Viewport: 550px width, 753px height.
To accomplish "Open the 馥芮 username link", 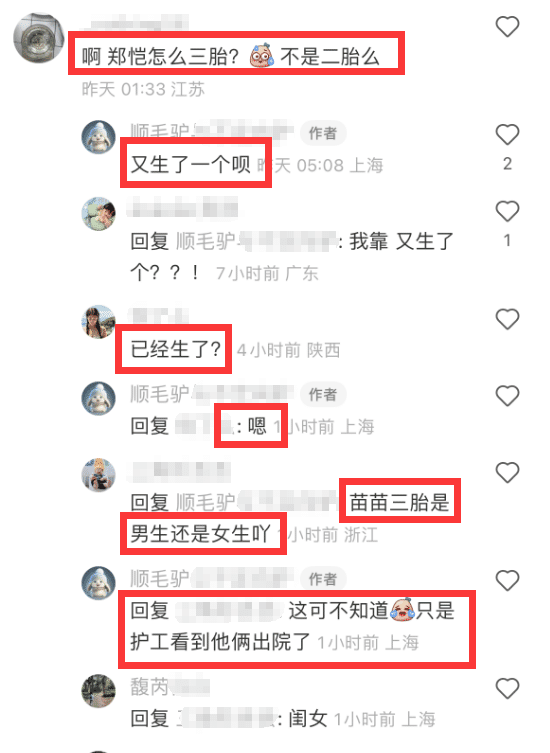I will click(170, 686).
